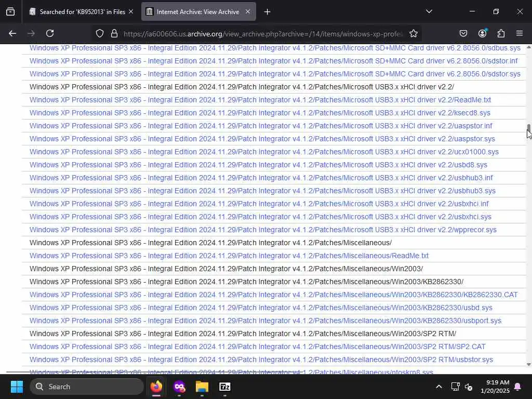Screen dimensions: 532x399
Task: Go back to previous page
Action: coord(12,33)
